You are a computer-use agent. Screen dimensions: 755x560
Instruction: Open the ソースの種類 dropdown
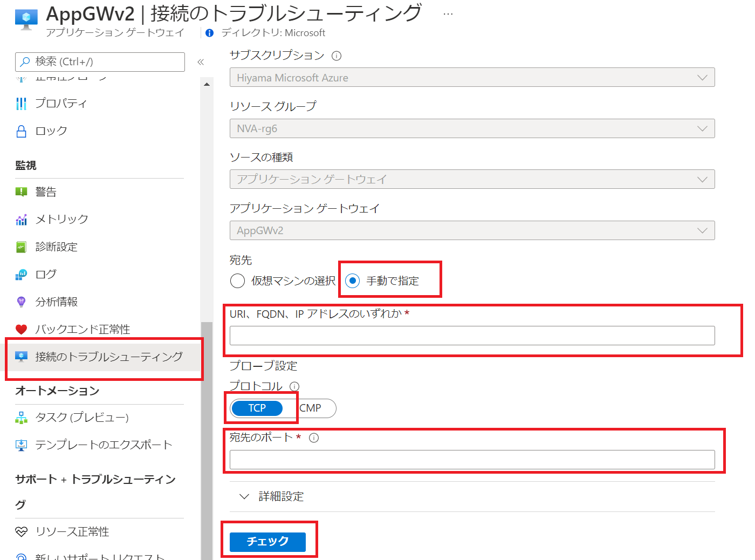coord(472,180)
